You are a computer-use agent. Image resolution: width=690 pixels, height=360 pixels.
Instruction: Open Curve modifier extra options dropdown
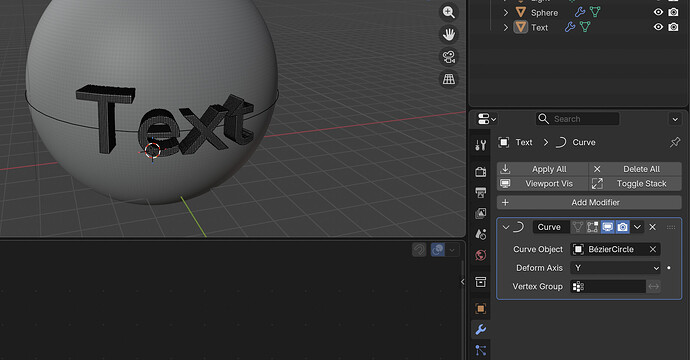pyautogui.click(x=637, y=227)
